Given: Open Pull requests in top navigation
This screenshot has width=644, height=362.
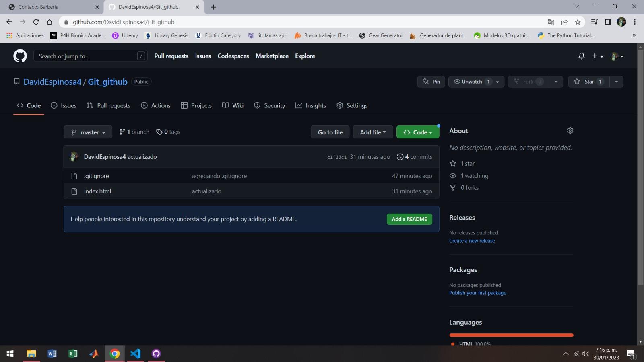Looking at the screenshot, I should (171, 56).
